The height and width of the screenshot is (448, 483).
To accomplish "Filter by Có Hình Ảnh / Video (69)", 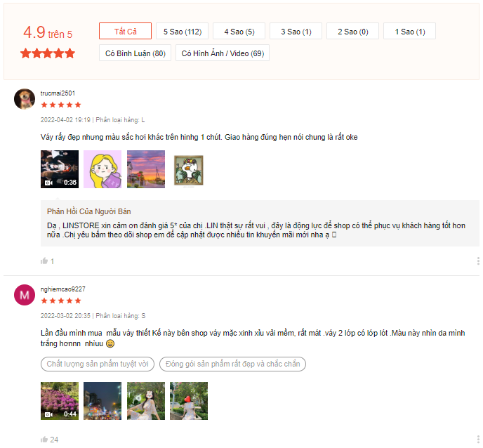I will coord(223,53).
